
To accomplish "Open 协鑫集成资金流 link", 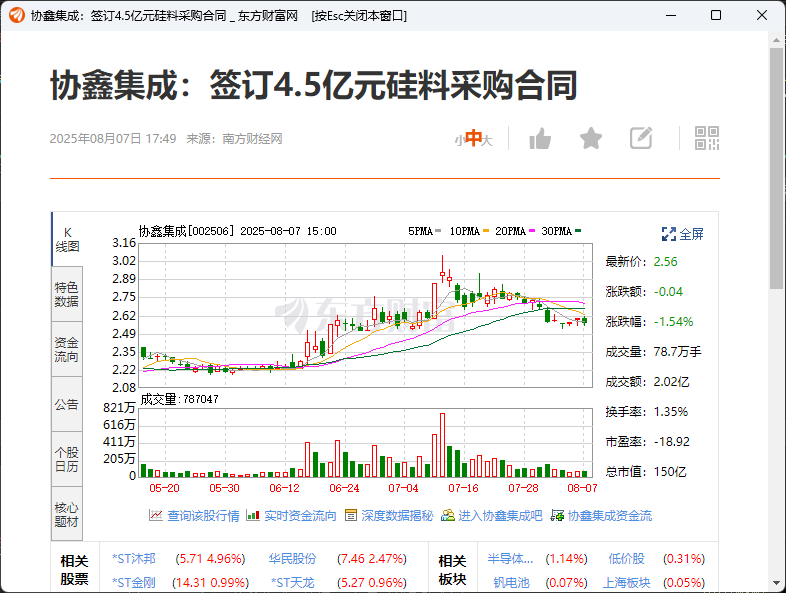I will [610, 515].
